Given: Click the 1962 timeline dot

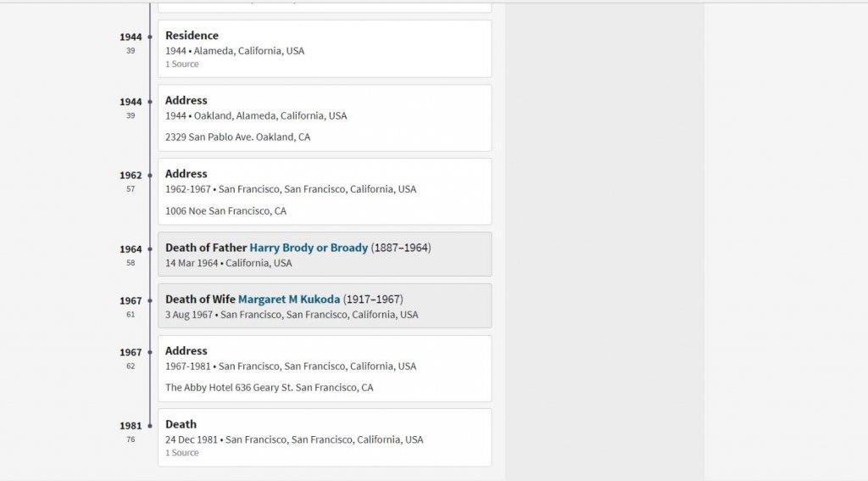Looking at the screenshot, I should coord(150,176).
